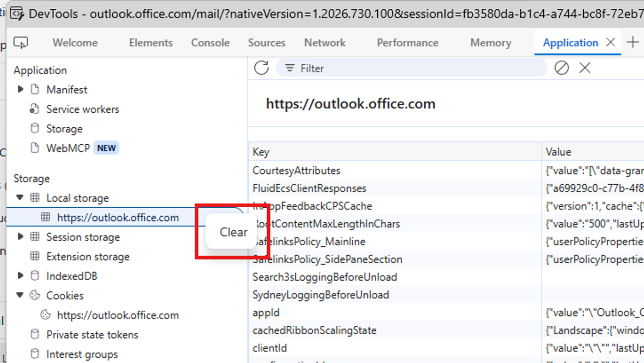Refresh the local storage table
644x363 pixels.
(261, 68)
